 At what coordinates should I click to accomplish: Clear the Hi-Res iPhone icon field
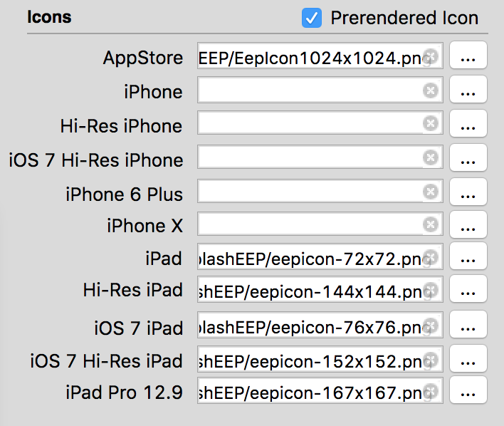pos(430,123)
